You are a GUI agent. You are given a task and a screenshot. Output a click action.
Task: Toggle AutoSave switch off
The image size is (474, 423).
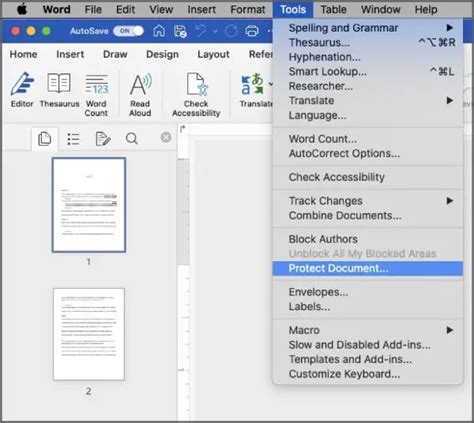128,31
